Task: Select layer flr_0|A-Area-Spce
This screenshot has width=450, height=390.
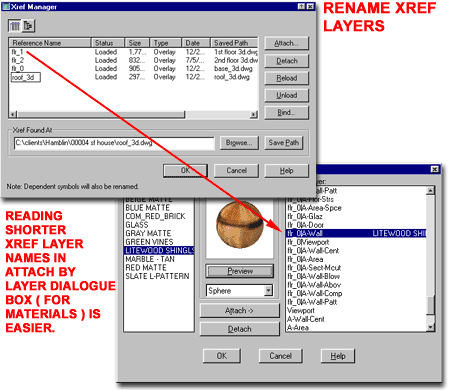Action: [x=356, y=208]
